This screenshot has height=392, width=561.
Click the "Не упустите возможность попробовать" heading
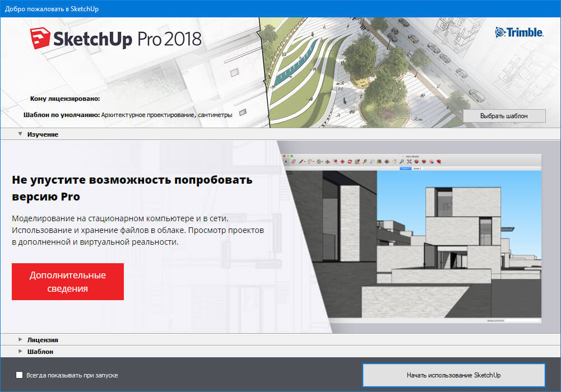click(x=132, y=188)
